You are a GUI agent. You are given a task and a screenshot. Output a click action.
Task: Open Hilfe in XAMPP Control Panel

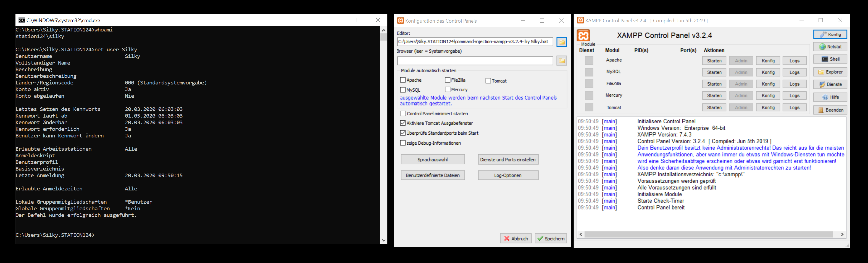(x=830, y=97)
